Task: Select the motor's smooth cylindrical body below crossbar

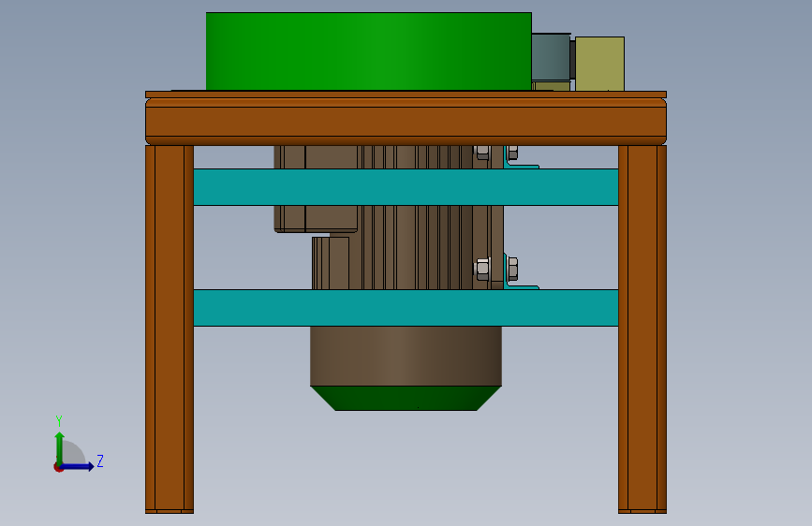Action: pos(406,356)
